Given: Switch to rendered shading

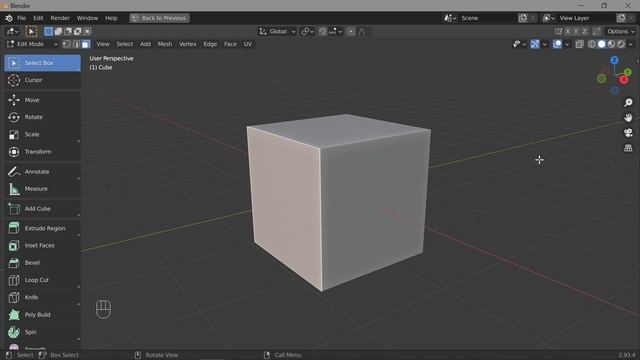Looking at the screenshot, I should [x=621, y=44].
